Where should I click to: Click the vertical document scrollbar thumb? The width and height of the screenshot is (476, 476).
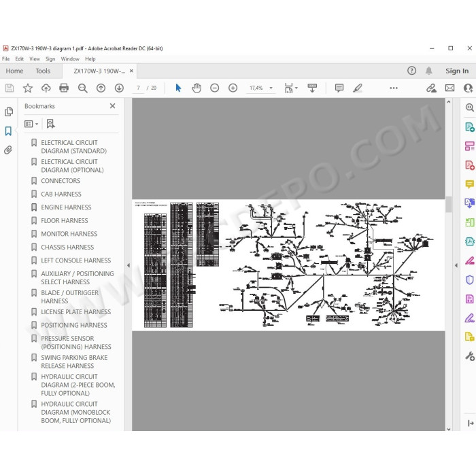449,204
